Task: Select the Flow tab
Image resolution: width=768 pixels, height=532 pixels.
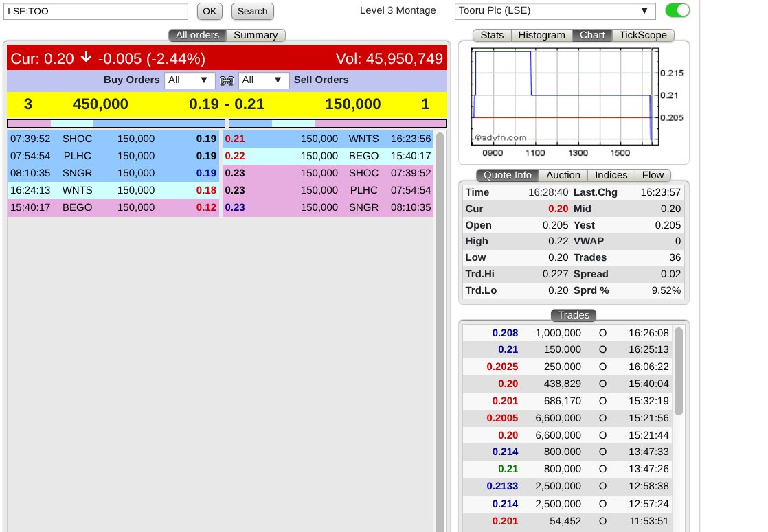Action: click(x=653, y=175)
